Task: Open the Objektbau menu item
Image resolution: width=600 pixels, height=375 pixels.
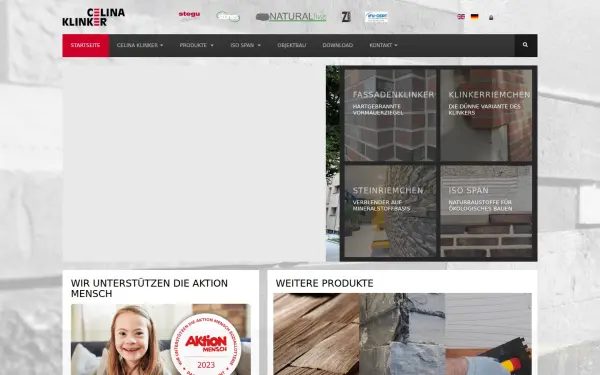Action: tap(292, 45)
